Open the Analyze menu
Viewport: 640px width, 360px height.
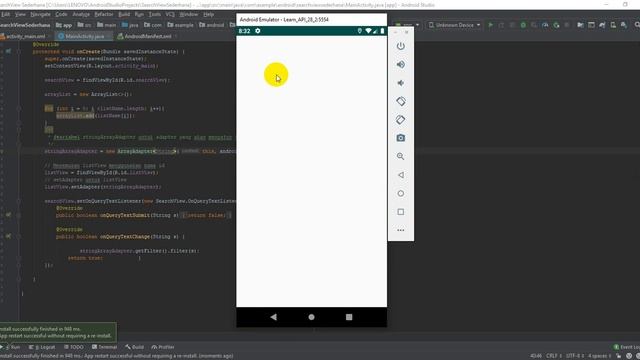pyautogui.click(x=81, y=14)
